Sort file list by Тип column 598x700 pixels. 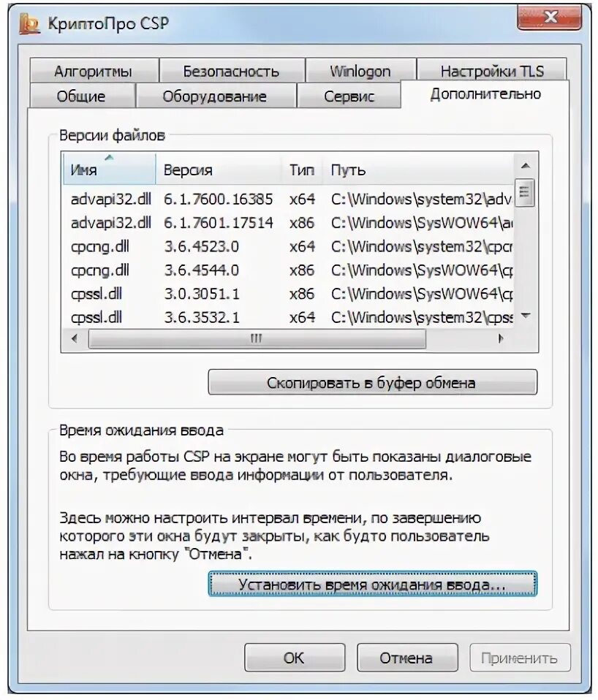pyautogui.click(x=302, y=170)
